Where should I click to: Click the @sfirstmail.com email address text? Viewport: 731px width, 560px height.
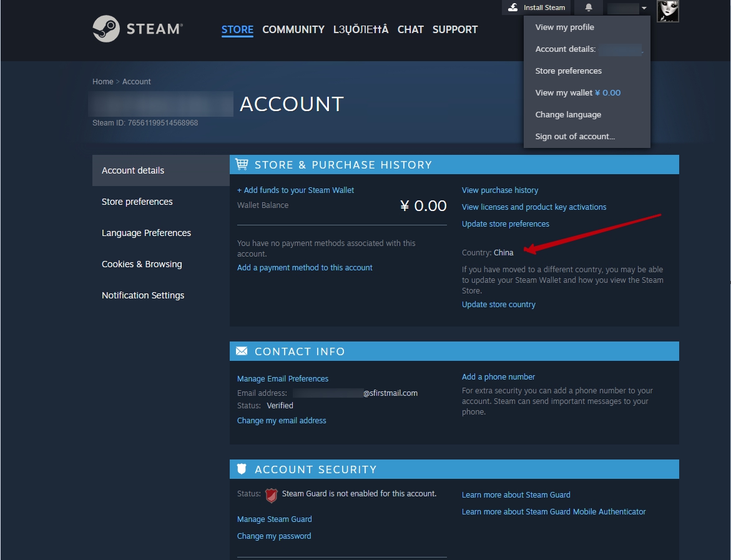(390, 393)
